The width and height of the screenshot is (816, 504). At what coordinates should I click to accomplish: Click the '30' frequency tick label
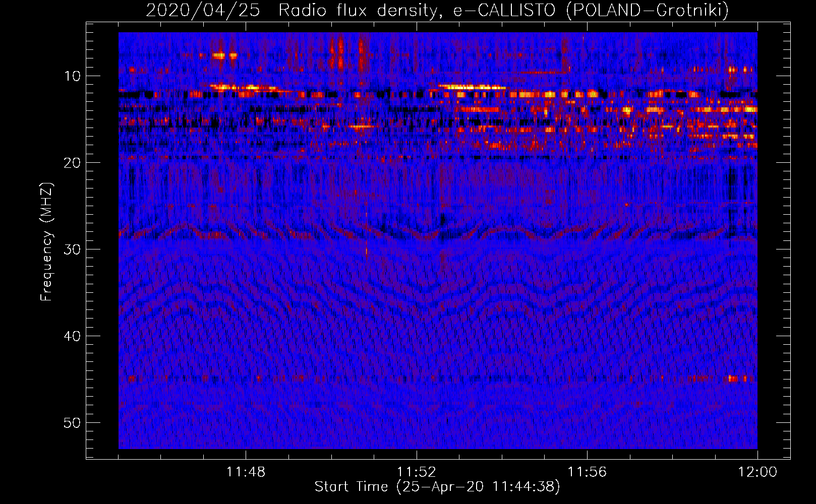[73, 249]
